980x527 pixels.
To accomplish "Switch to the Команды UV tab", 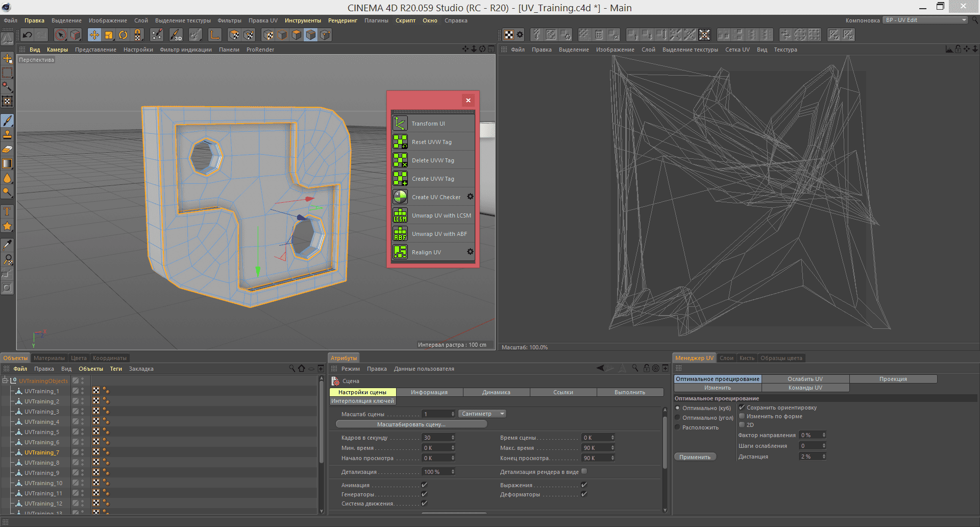I will [805, 388].
